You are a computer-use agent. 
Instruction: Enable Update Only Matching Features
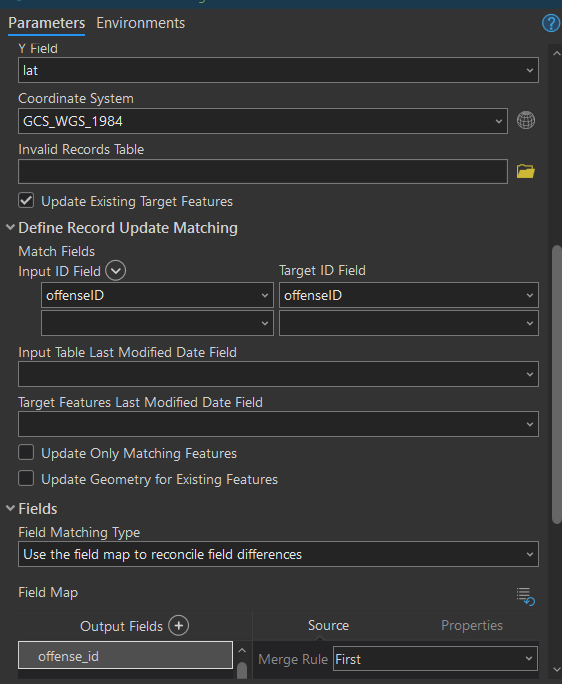(x=26, y=452)
